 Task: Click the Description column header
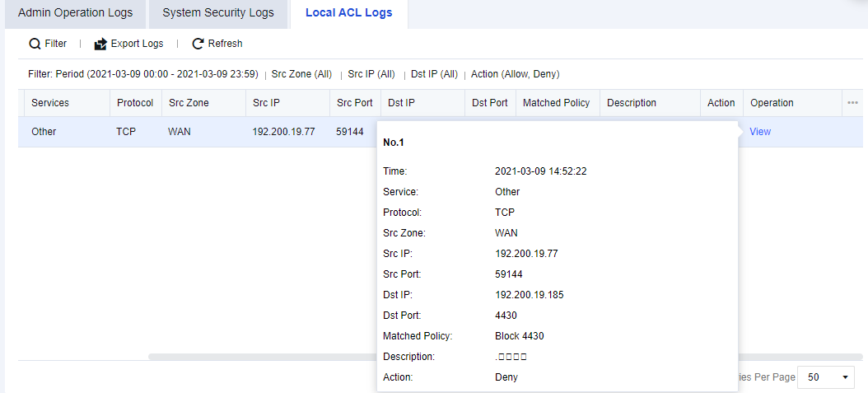[632, 103]
